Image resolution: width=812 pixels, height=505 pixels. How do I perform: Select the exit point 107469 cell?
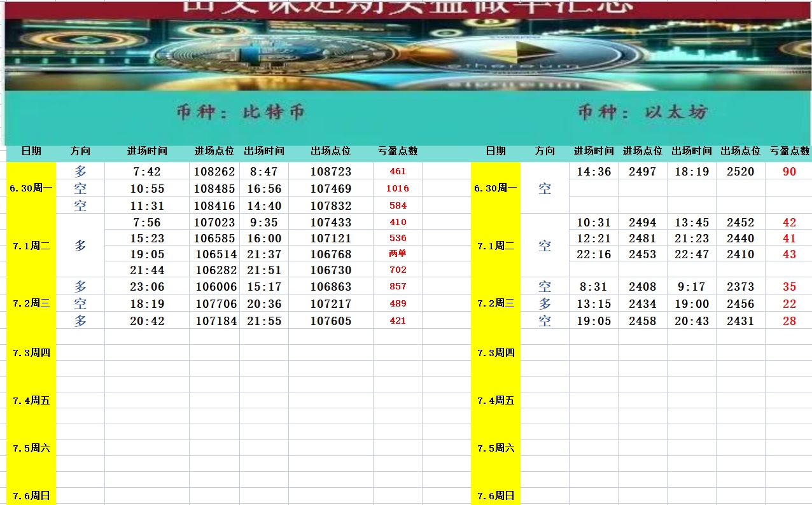coord(330,188)
